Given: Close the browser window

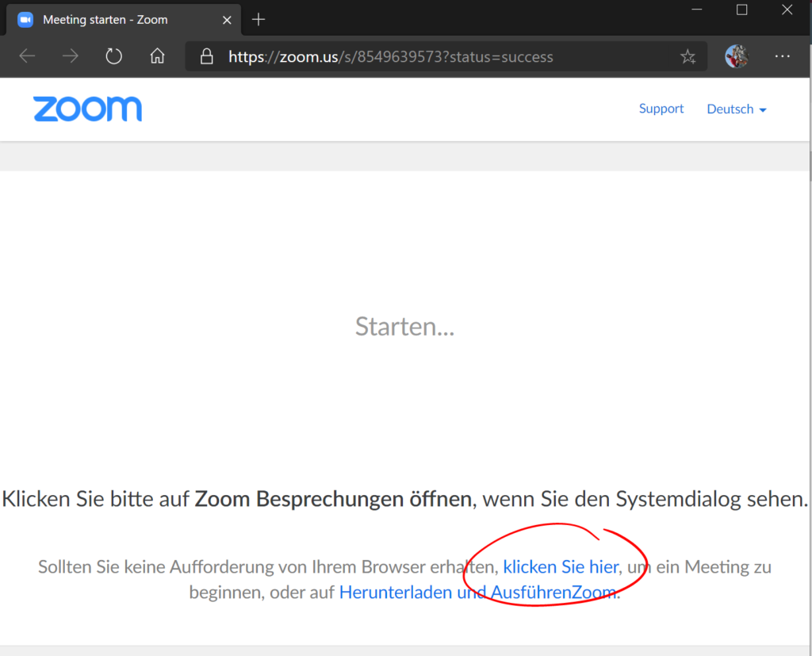Looking at the screenshot, I should [x=787, y=10].
